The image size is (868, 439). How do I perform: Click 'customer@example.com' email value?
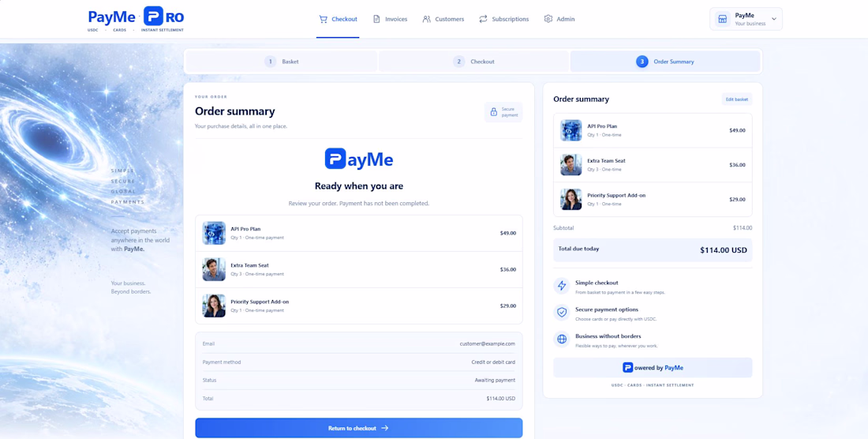tap(487, 343)
